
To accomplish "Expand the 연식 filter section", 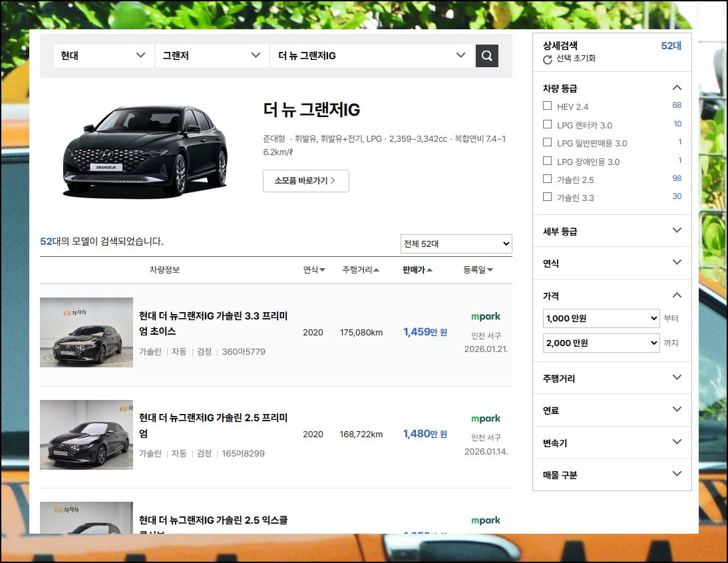I will tap(677, 262).
